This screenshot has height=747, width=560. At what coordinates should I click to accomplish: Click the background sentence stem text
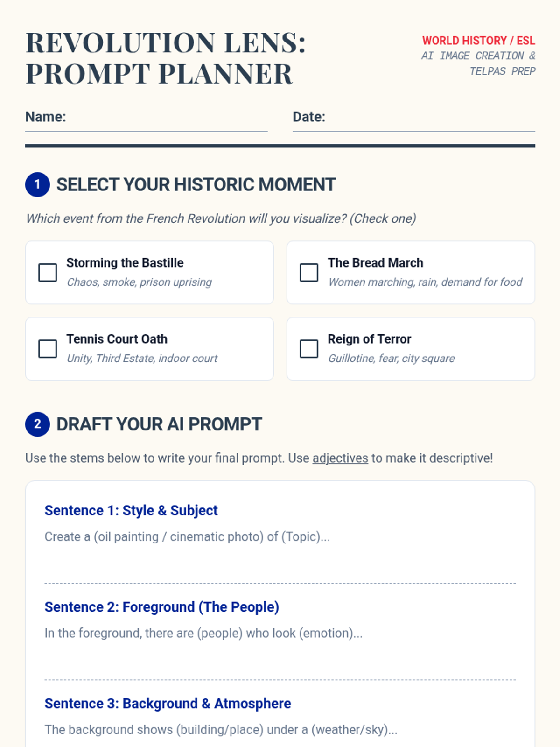point(221,730)
